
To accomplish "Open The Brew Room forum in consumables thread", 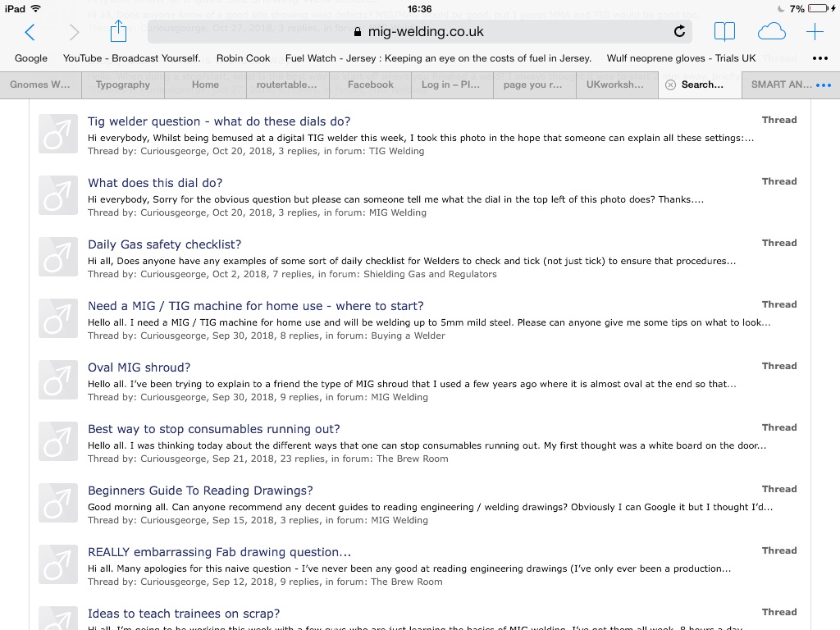I will coord(413,459).
